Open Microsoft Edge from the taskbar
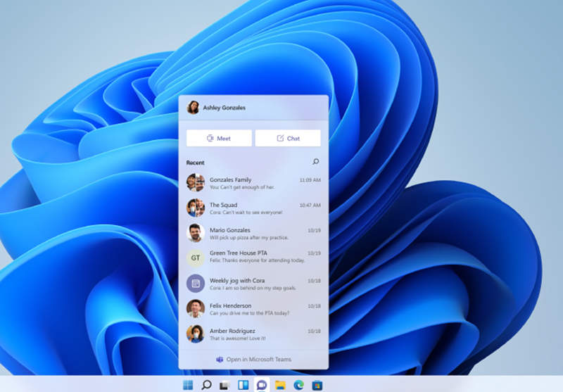Viewport: 563px width, 392px height. [298, 384]
